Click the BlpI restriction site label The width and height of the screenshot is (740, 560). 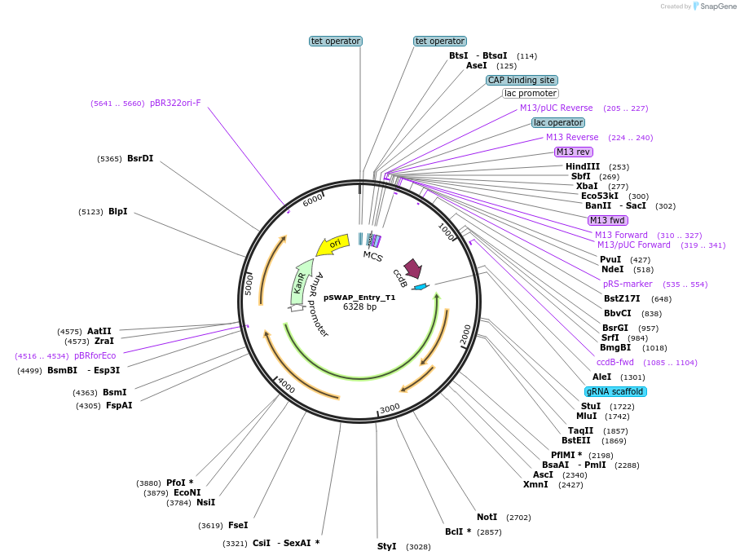[117, 211]
